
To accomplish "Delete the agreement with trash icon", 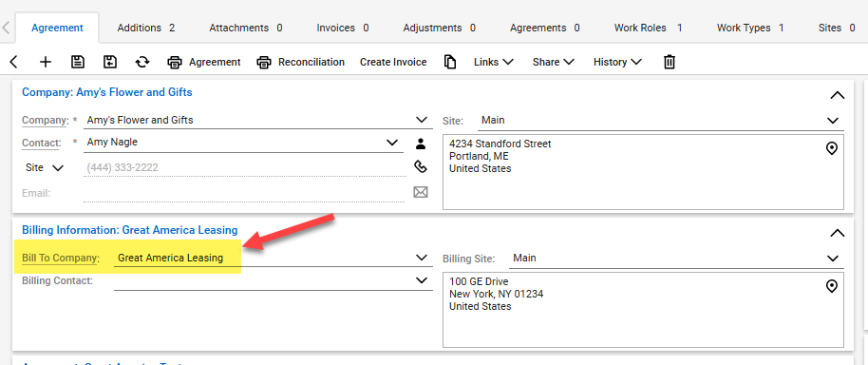I will click(x=670, y=62).
